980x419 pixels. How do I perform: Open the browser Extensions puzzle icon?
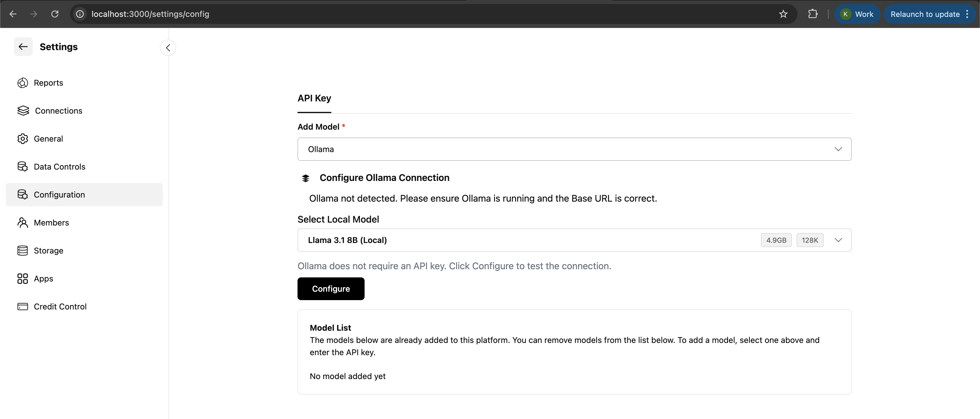[813, 14]
